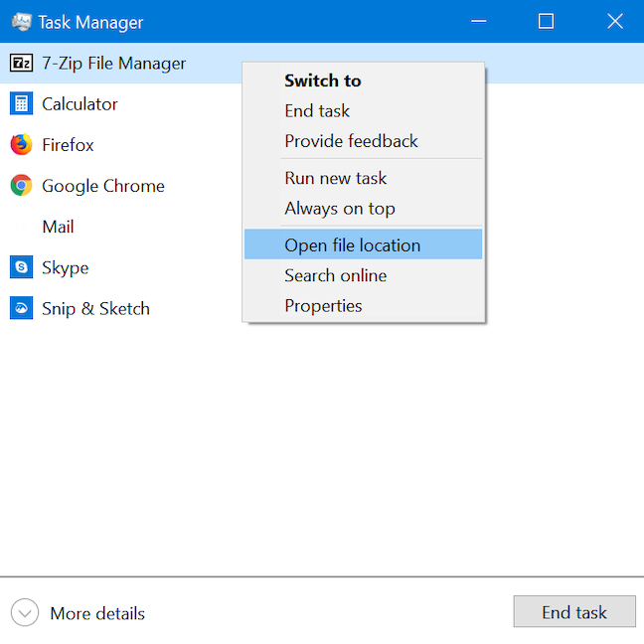Expand More details chevron
This screenshot has height=644, width=644.
25,612
